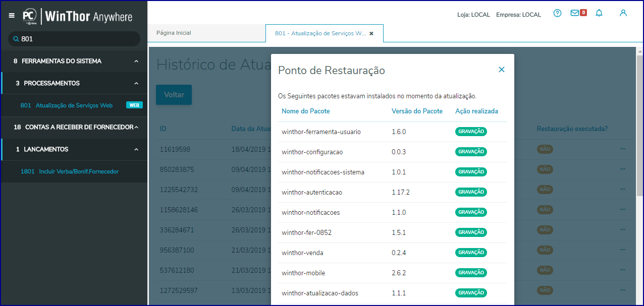Close the 801 Atualização de Serviços tab
The image size is (644, 306).
(x=371, y=33)
